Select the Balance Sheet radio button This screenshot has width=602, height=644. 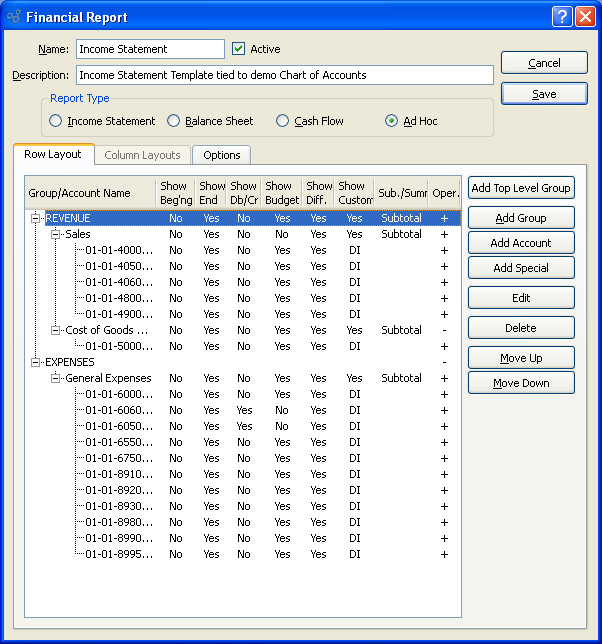pos(174,121)
